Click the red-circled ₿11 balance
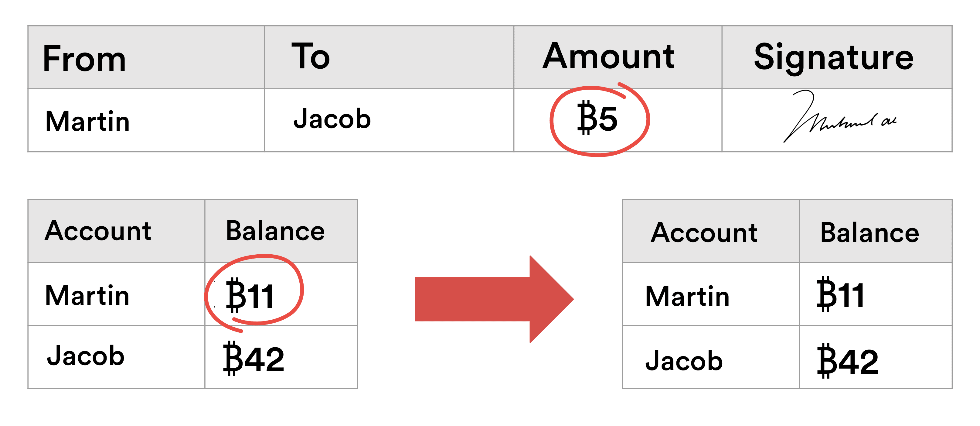This screenshot has width=980, height=426. pos(250,295)
